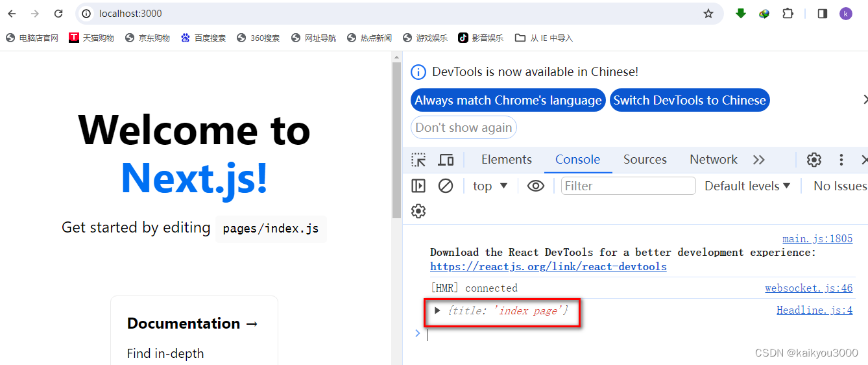Toggle the browser side panel
Viewport: 868px width, 365px height.
823,14
